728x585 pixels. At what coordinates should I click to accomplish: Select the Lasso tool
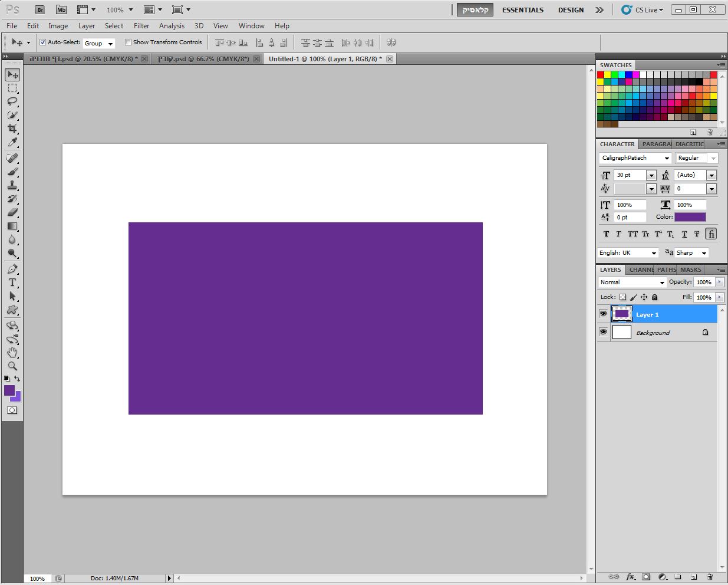pyautogui.click(x=12, y=101)
